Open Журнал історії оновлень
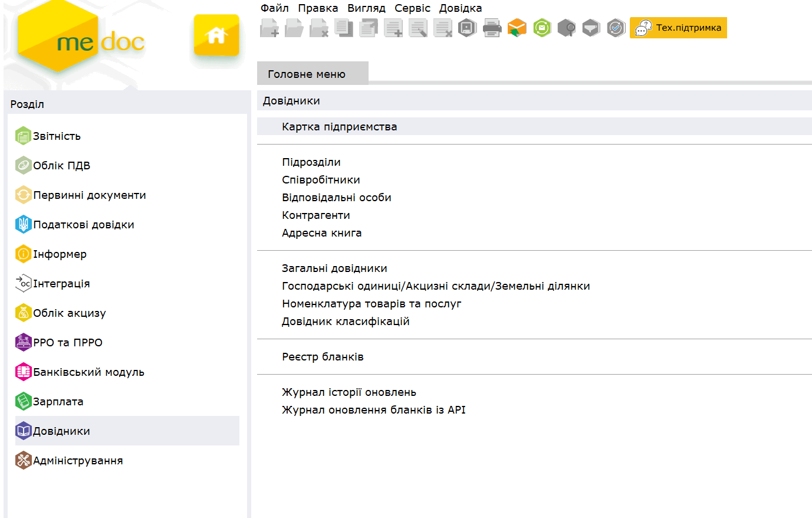Viewport: 812px width, 518px height. [x=349, y=392]
